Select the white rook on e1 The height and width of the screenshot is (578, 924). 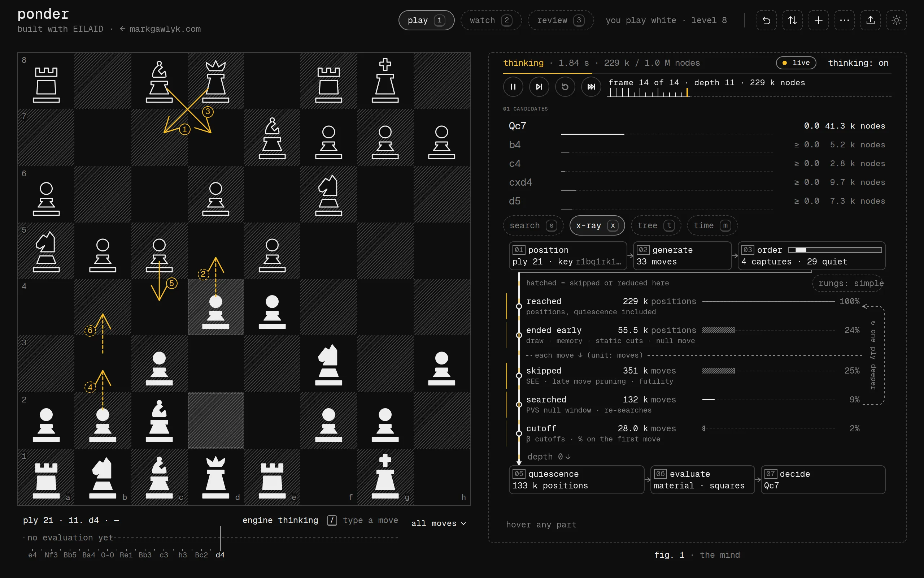272,477
